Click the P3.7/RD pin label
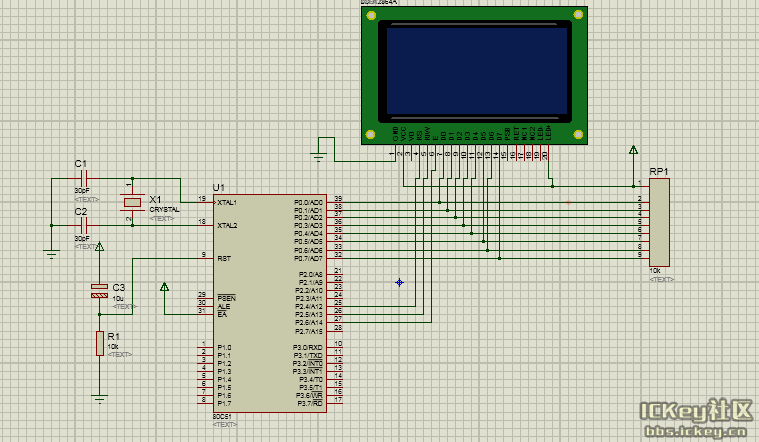This screenshot has height=442, width=759. [x=310, y=403]
